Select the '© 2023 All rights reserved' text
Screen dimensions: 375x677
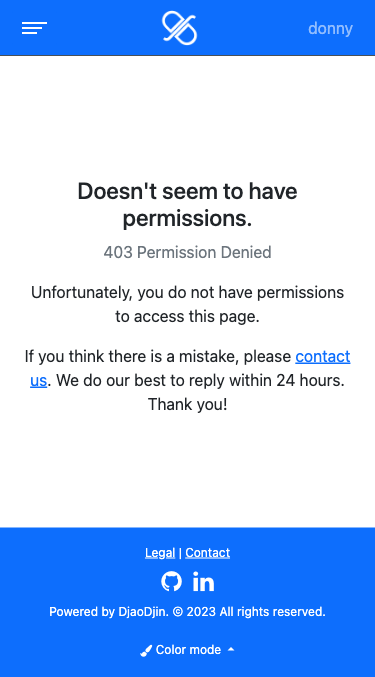click(249, 612)
